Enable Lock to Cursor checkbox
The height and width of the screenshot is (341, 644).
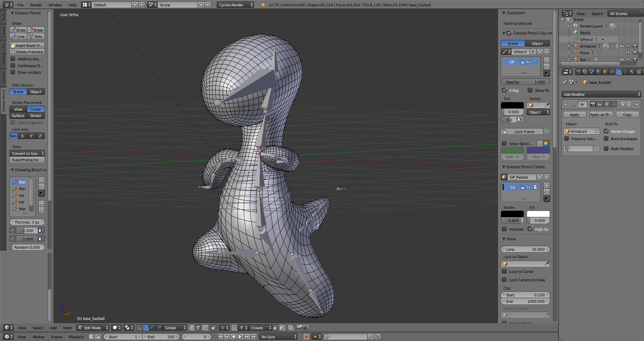[504, 271]
